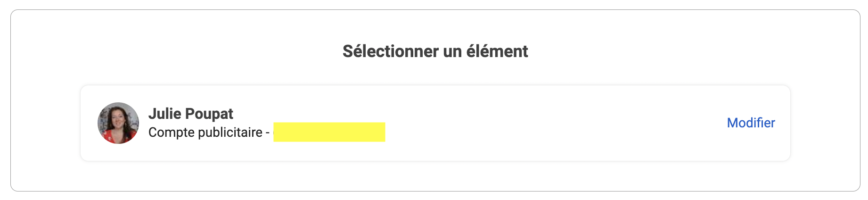868x200 pixels.
Task: Click the empty middle of the account card
Action: point(542,123)
